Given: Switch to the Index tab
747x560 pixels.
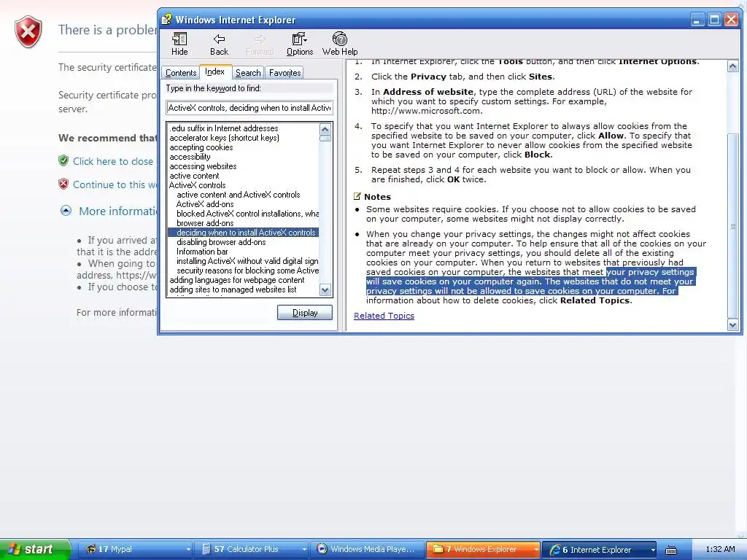Looking at the screenshot, I should (215, 71).
